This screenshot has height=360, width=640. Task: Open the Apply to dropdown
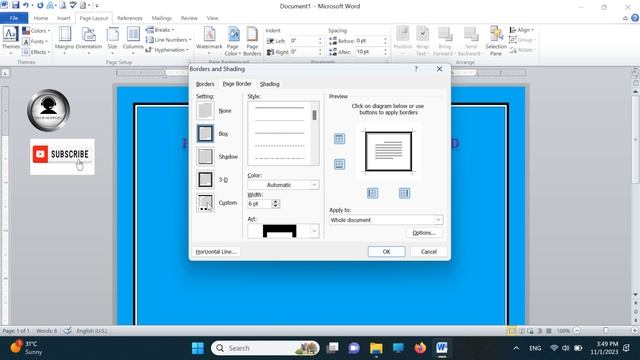pos(386,220)
